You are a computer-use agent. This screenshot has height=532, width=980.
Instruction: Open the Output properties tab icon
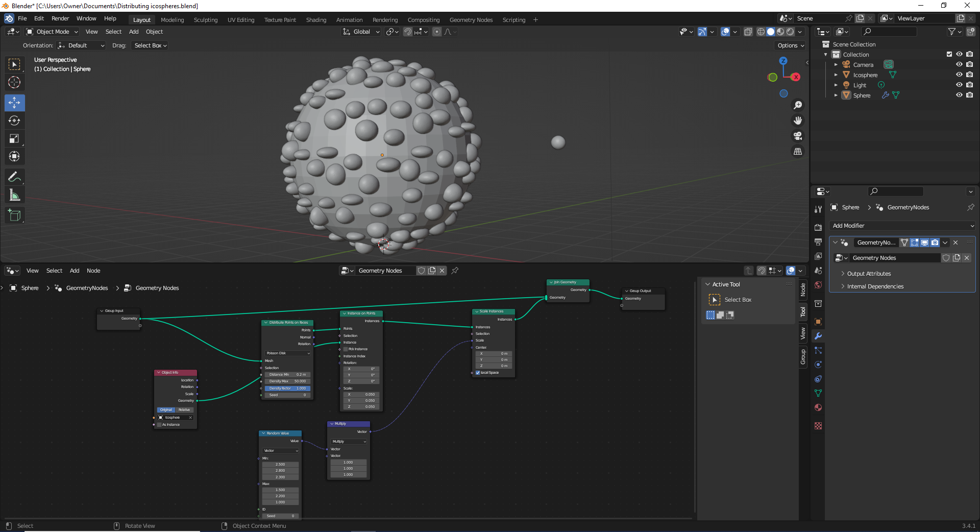coord(818,241)
